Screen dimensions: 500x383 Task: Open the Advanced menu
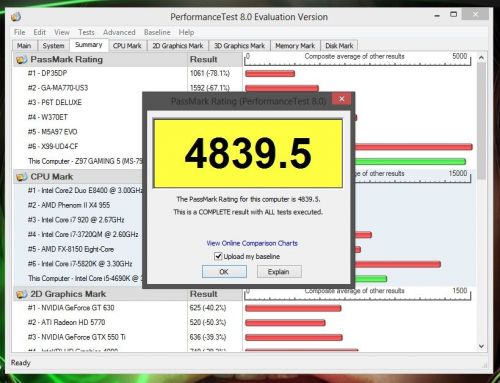119,32
